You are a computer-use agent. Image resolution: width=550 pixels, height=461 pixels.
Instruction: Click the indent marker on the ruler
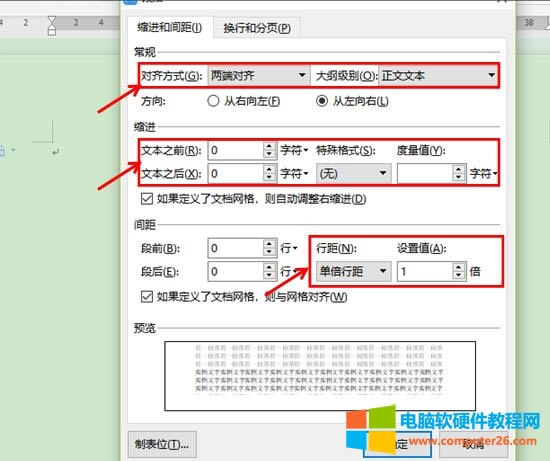pos(52,25)
